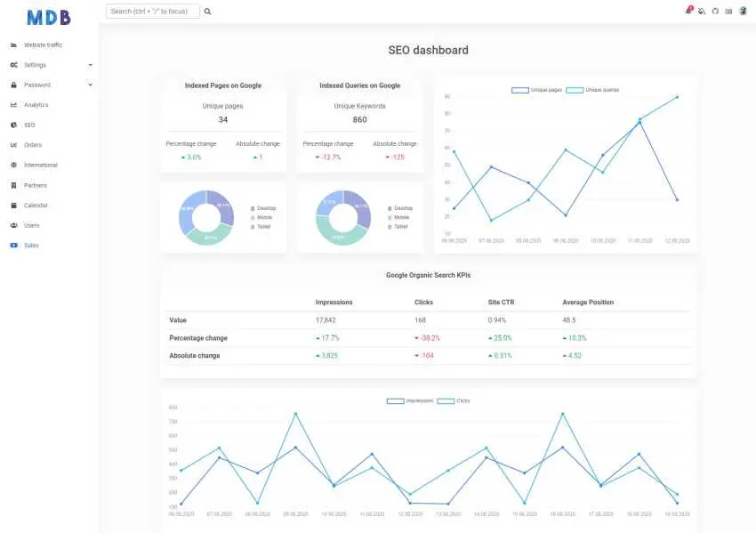Image resolution: width=756 pixels, height=533 pixels.
Task: Click the search input field
Action: (151, 11)
